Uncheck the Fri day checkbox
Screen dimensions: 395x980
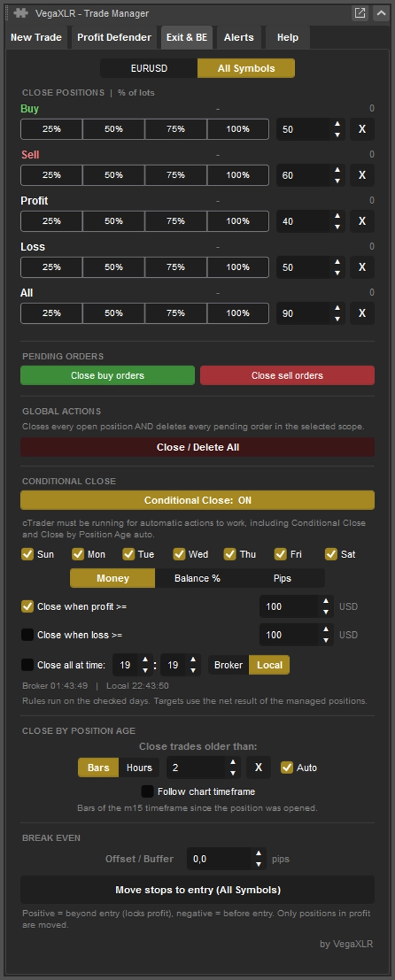pos(280,554)
